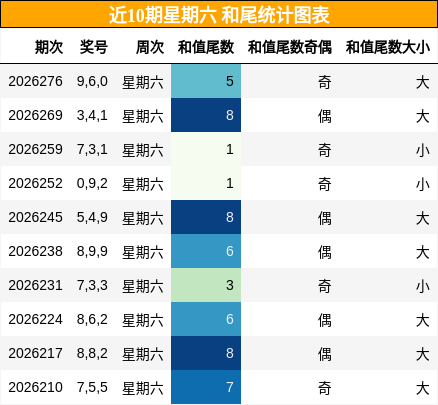
Task: Select the 和值尾数 column header
Action: point(206,47)
